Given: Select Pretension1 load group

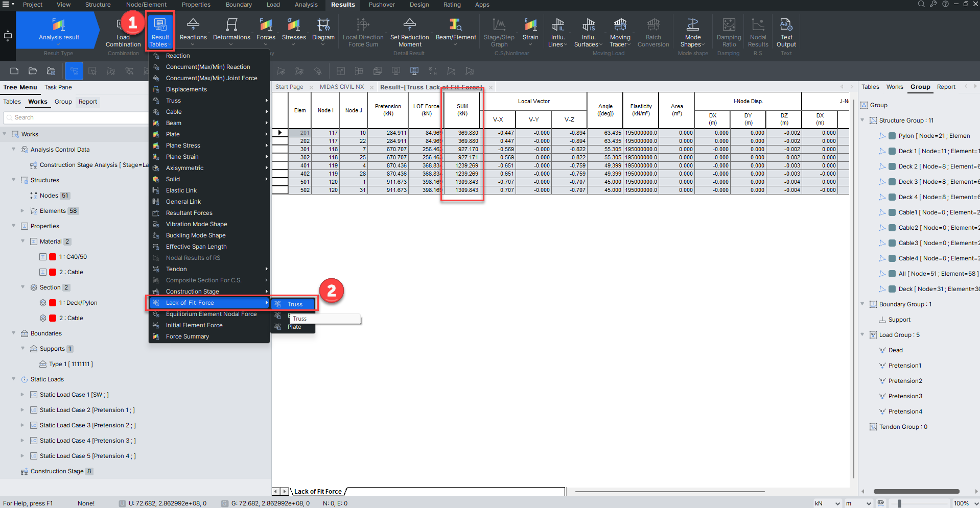Looking at the screenshot, I should [x=904, y=366].
